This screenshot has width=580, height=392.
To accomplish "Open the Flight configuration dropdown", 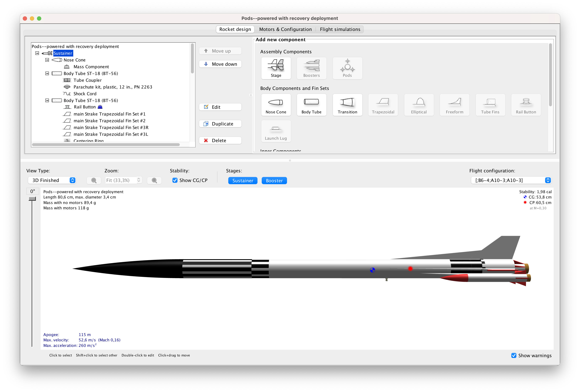I will point(548,180).
